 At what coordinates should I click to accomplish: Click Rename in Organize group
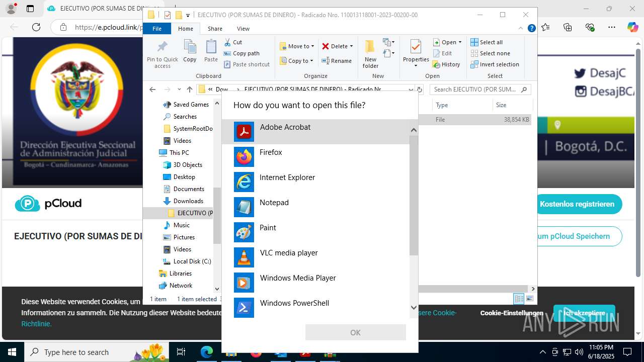pyautogui.click(x=337, y=61)
